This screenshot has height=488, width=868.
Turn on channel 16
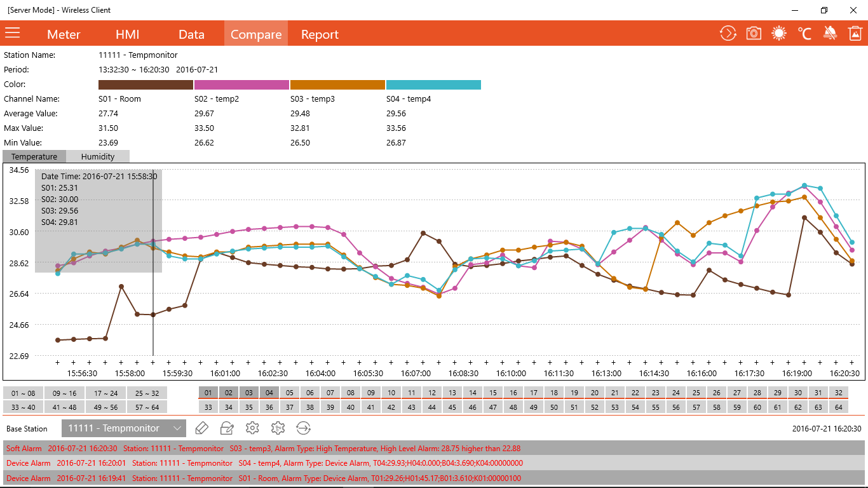click(513, 393)
